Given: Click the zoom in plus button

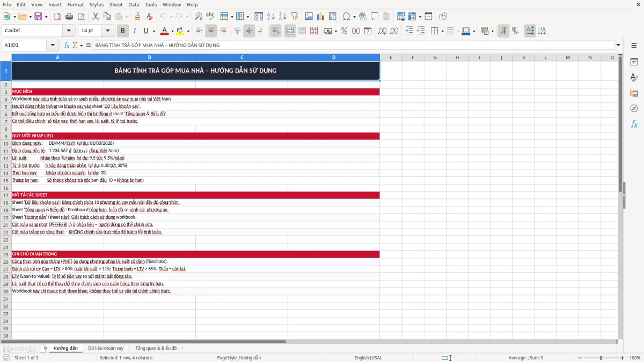Looking at the screenshot, I should 623,358.
